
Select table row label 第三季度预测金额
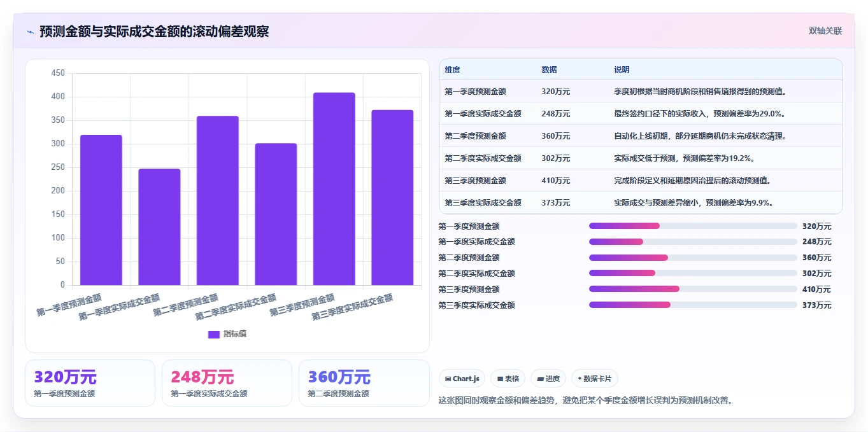point(475,181)
